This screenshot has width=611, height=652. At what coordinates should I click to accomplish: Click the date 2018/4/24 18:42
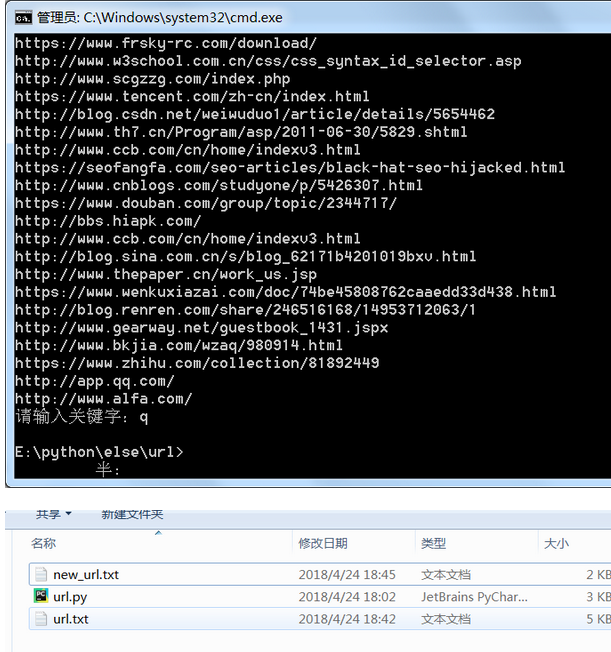tap(347, 619)
